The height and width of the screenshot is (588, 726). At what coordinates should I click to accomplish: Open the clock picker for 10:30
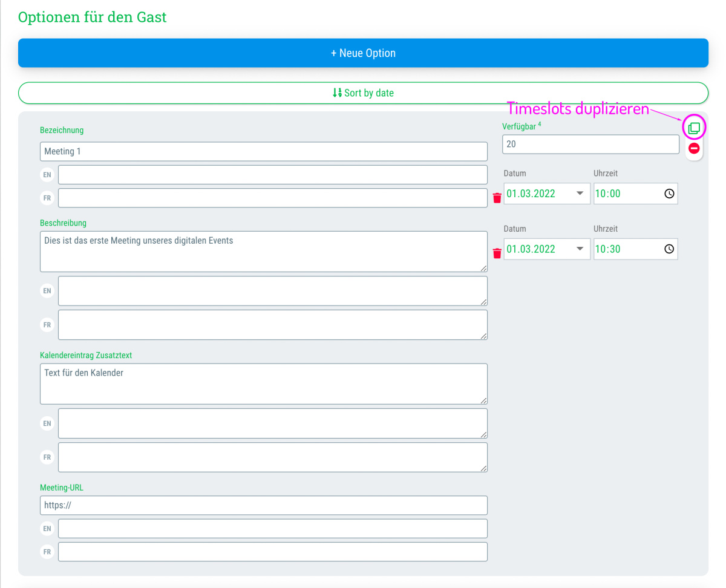pos(669,249)
